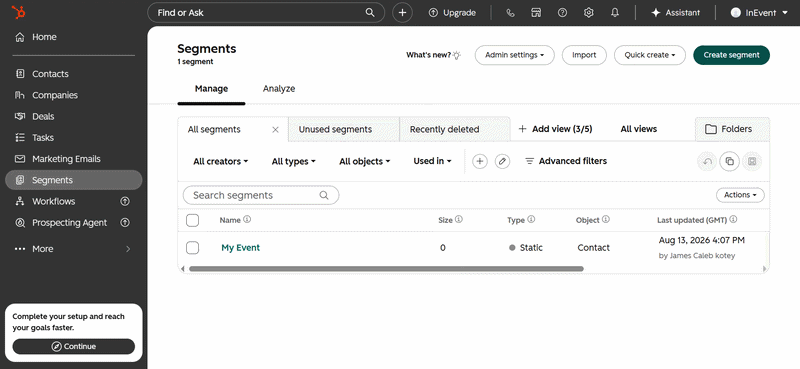Screen dimensions: 800x369
Task: Click the save view disk icon
Action: point(752,161)
